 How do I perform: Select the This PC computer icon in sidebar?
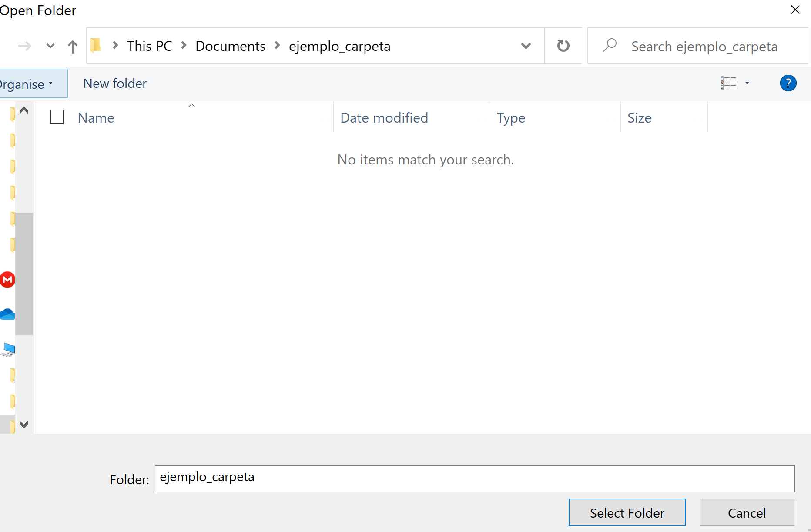(x=8, y=349)
